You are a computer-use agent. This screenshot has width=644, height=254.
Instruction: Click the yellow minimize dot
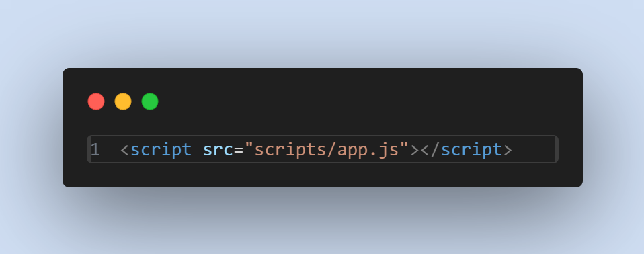(x=123, y=101)
